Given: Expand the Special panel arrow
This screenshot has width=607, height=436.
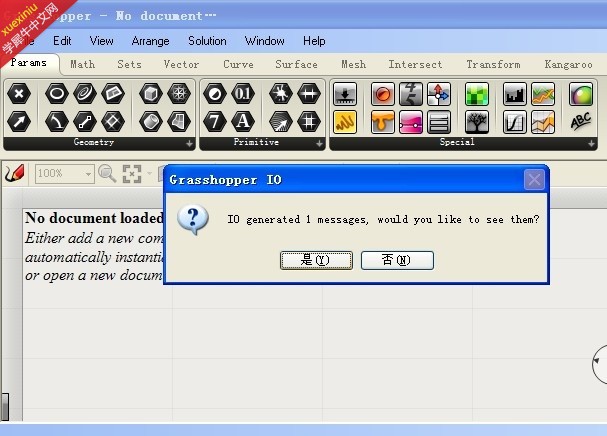Looking at the screenshot, I should point(591,144).
